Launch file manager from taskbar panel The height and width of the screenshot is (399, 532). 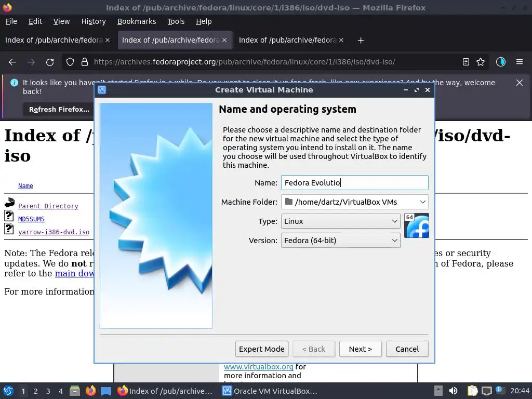(x=75, y=391)
